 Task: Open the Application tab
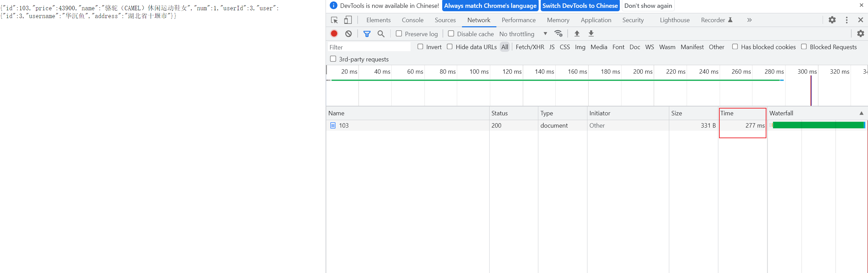(596, 20)
